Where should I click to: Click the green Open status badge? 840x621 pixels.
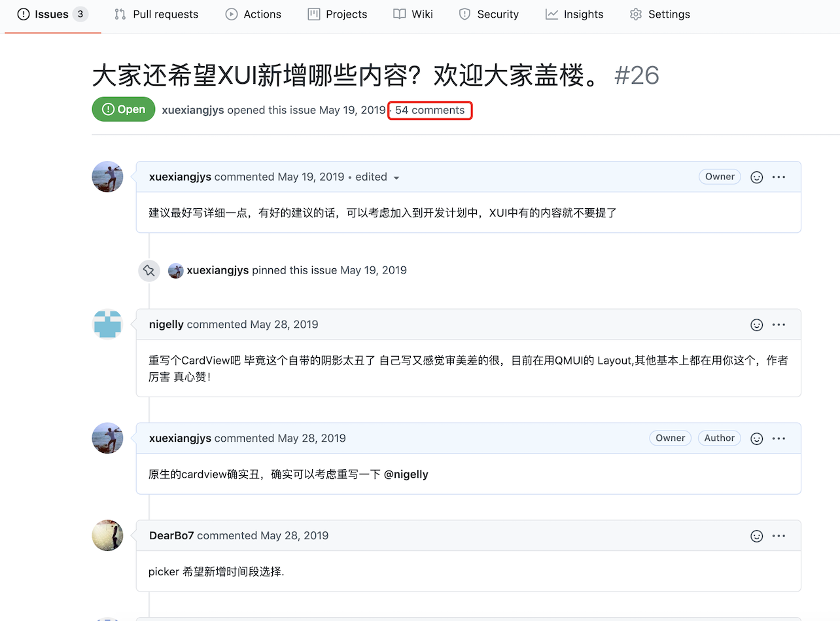[x=124, y=109]
